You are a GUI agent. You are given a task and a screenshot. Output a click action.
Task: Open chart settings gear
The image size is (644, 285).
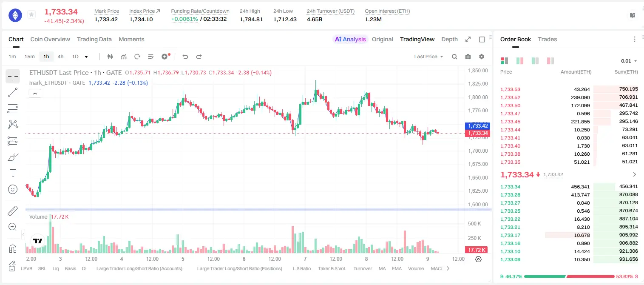pyautogui.click(x=482, y=57)
